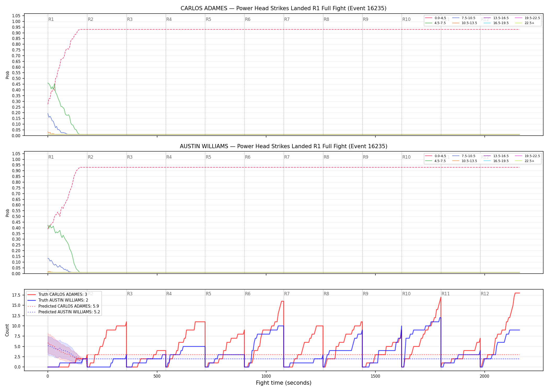Click the AUSTIN WILLIAMS chart title

283,146
